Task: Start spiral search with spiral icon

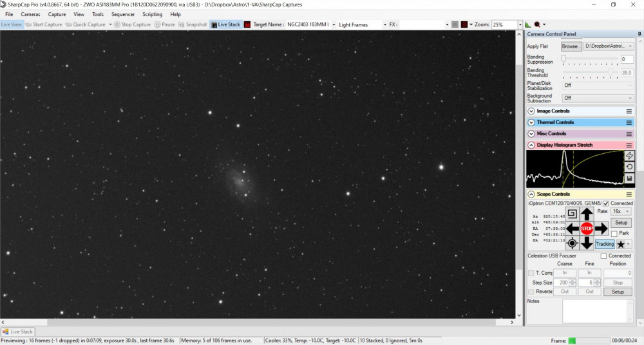Action: coord(572,214)
